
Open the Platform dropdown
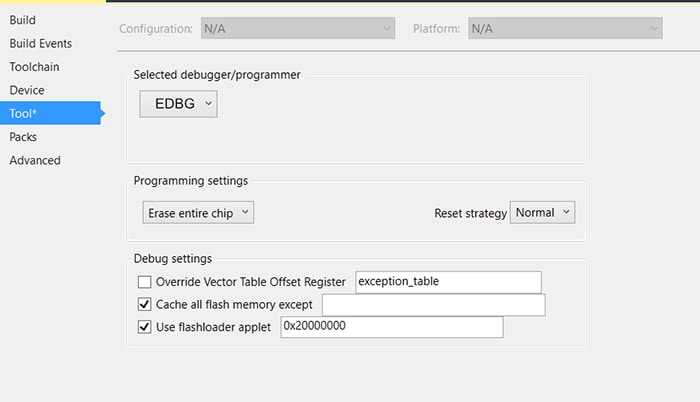(x=565, y=29)
